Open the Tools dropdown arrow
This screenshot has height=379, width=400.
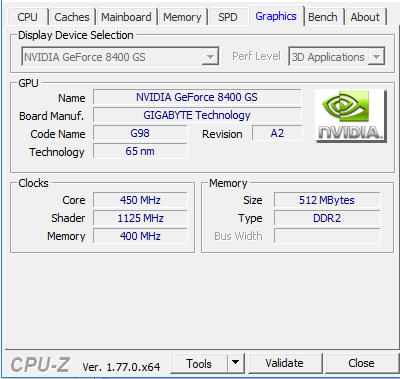coord(235,363)
